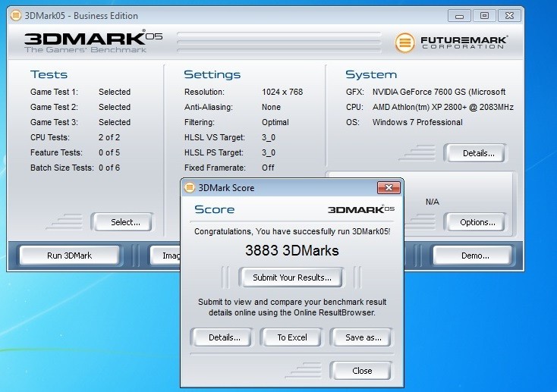Click the Save as... button
The image size is (557, 392).
point(362,337)
